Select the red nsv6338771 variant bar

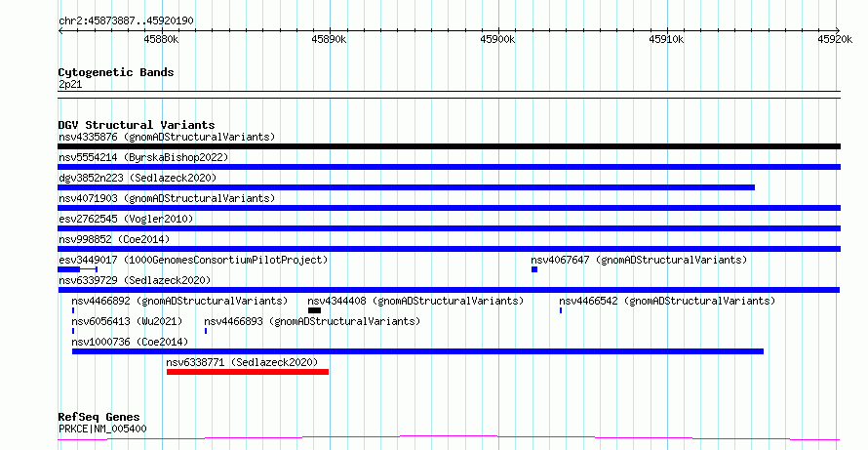coord(248,372)
